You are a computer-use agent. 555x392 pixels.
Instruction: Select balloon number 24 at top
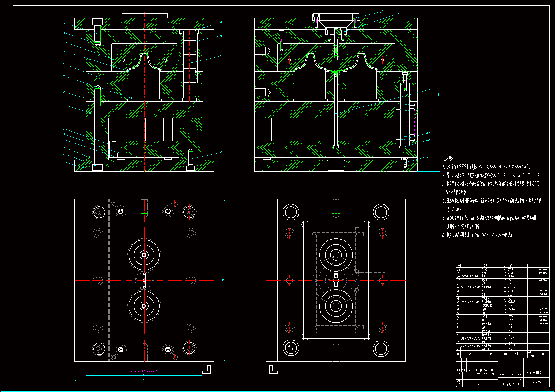point(381,12)
